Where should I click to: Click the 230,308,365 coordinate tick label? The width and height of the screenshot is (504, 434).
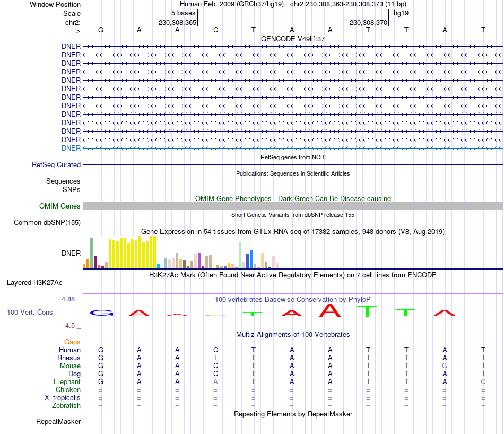(177, 22)
